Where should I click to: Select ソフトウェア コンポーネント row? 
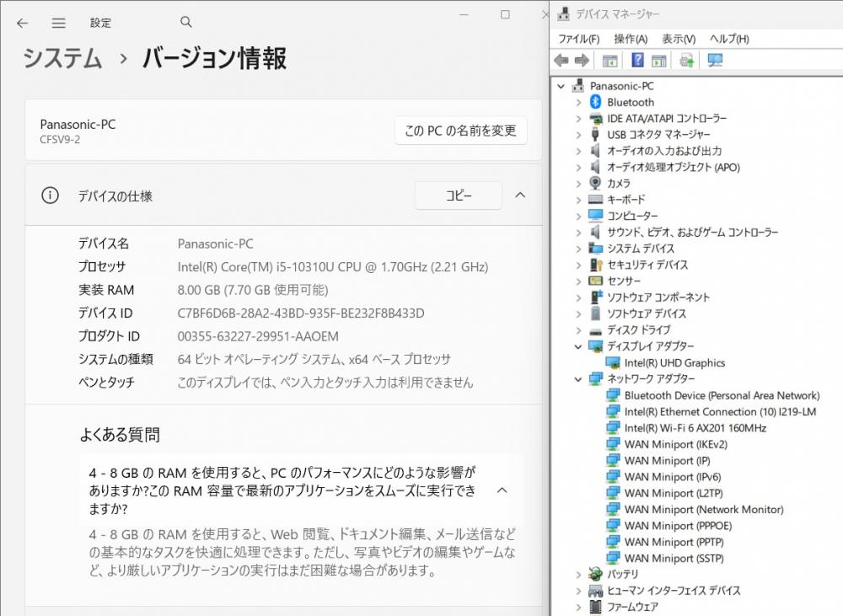[x=658, y=297]
